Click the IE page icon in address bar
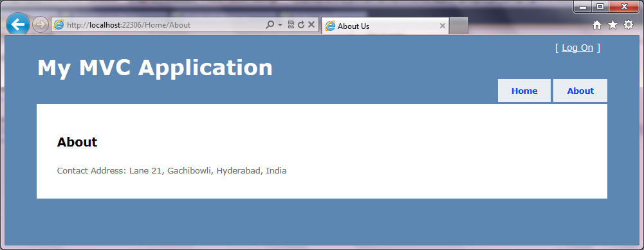644x250 pixels. tap(59, 25)
